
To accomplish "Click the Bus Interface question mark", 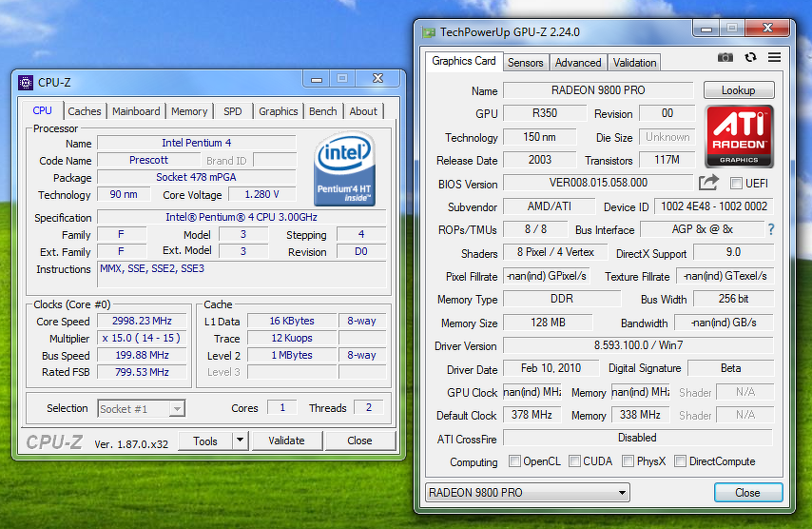I will tap(771, 229).
